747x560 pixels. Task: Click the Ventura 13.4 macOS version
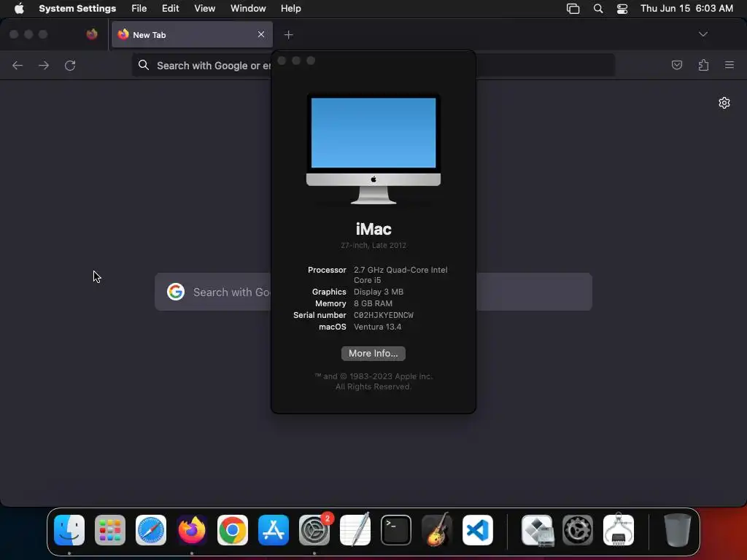pyautogui.click(x=377, y=327)
